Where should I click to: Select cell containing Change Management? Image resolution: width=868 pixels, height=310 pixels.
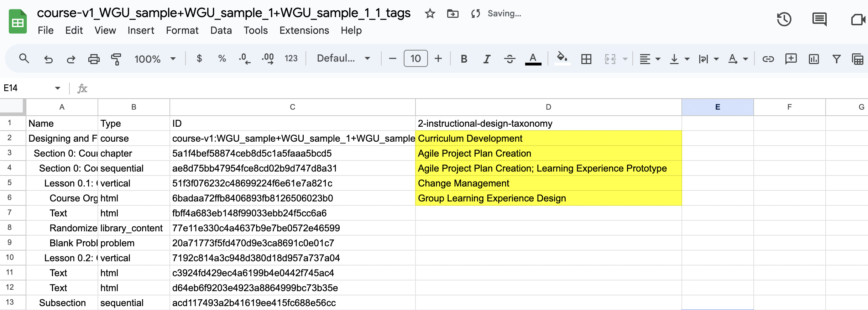tap(548, 183)
